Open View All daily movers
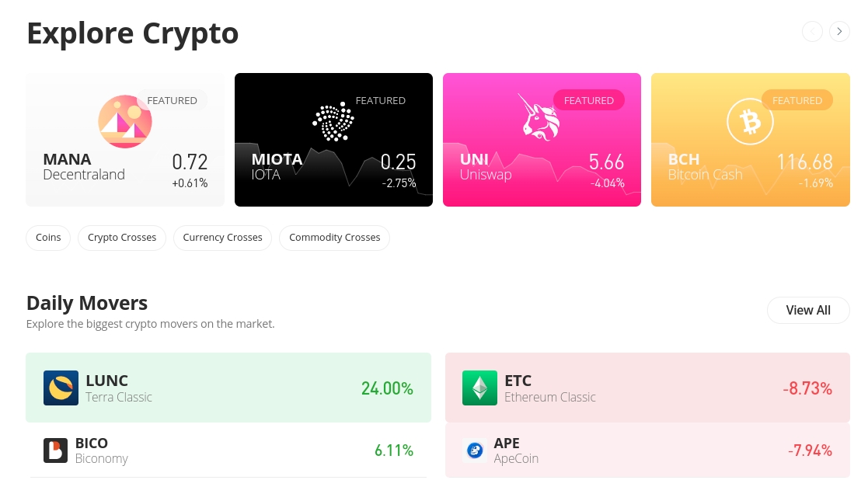Viewport: 868px width, 480px height. click(x=808, y=310)
